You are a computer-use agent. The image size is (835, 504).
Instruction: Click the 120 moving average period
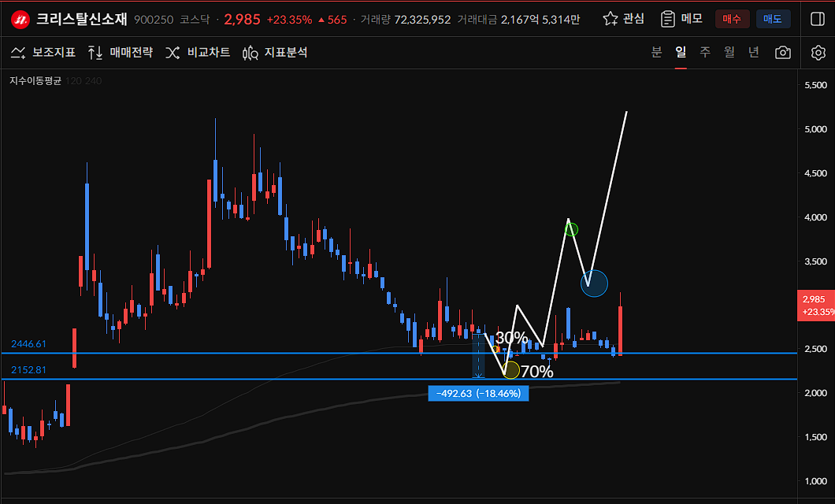73,81
